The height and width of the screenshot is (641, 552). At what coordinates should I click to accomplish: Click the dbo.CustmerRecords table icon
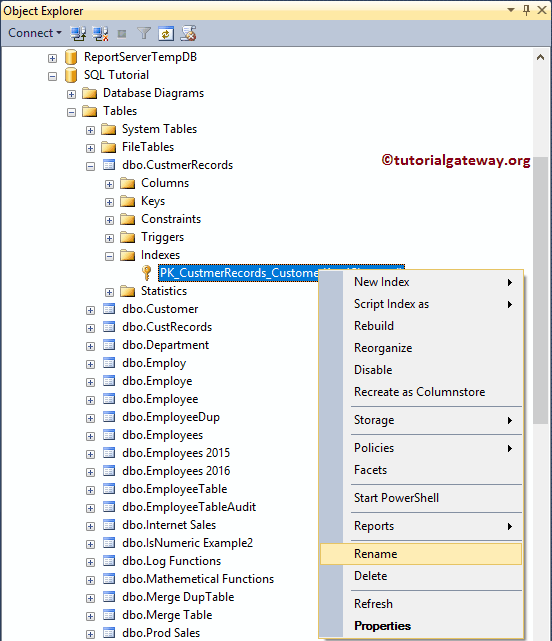click(x=109, y=165)
